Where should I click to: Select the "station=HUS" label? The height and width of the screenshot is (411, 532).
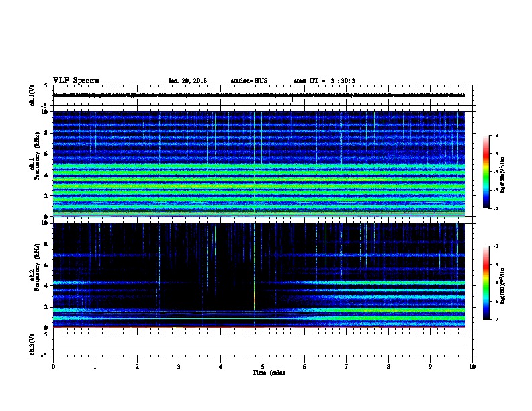(x=249, y=81)
